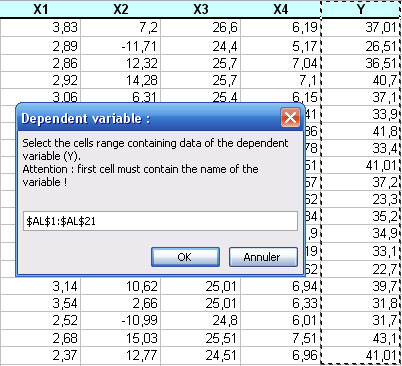
Task: Click OK in Dependent variable dialog
Action: [185, 257]
